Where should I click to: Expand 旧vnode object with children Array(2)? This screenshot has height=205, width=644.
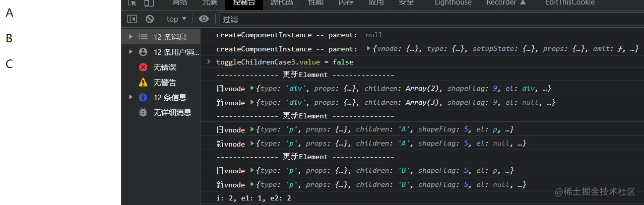coord(252,88)
